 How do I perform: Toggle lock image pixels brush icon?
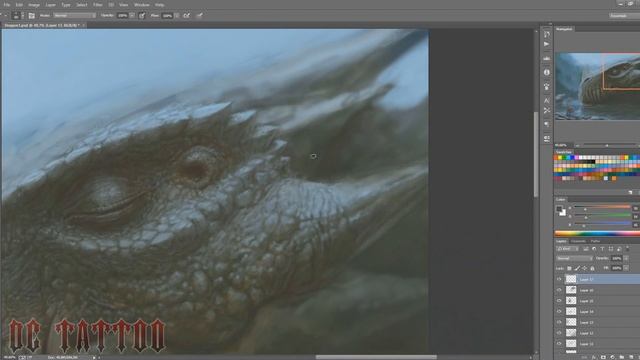(577, 268)
